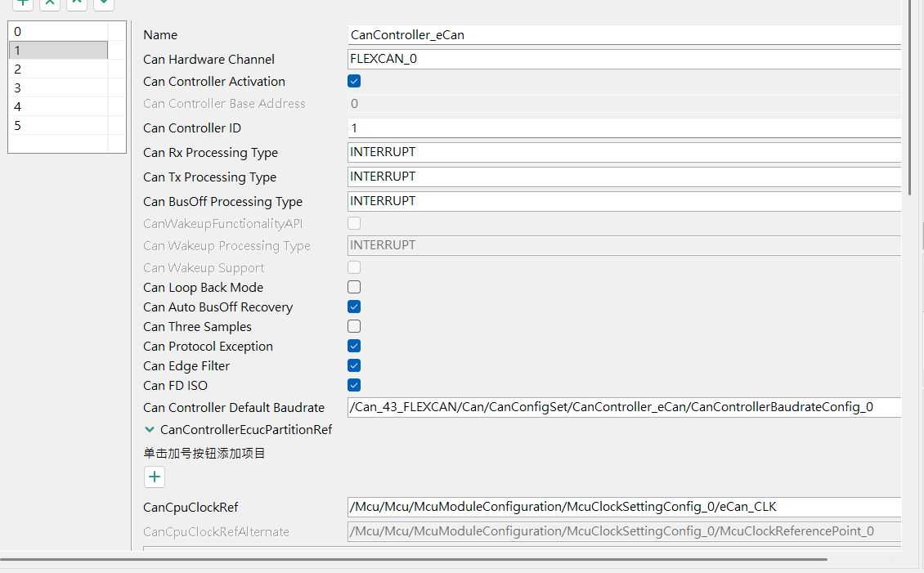Disable Can Auto BusOff Recovery

coord(354,307)
